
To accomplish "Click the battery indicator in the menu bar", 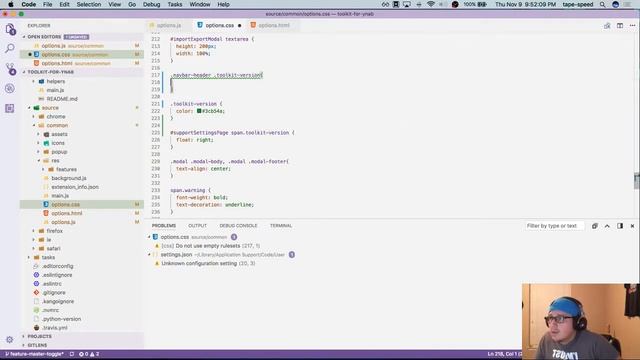I will 475,4.
